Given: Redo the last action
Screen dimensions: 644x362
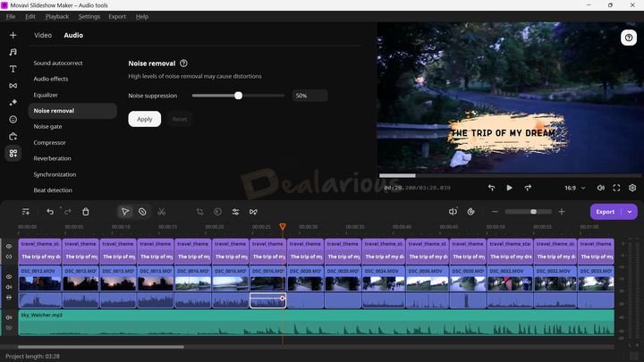Looking at the screenshot, I should coord(68,212).
